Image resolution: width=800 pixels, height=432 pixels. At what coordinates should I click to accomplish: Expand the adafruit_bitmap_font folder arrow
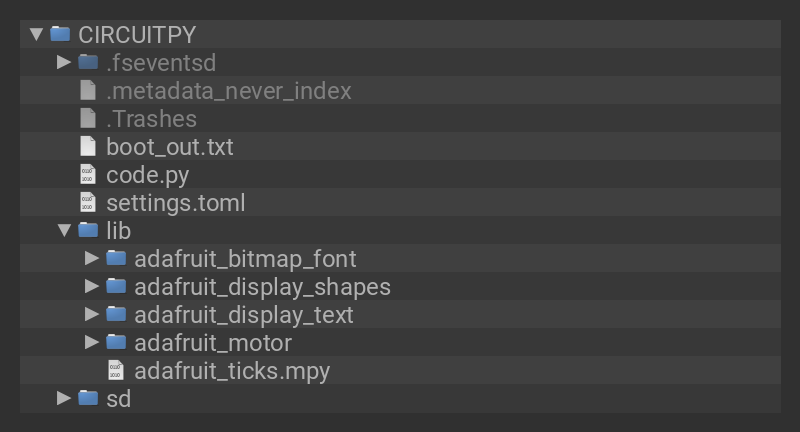[x=92, y=258]
